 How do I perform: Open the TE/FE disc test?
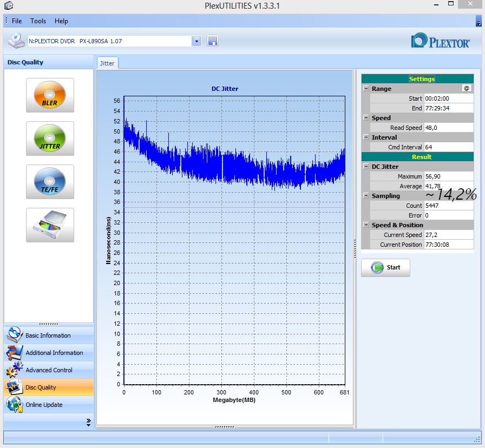(50, 182)
